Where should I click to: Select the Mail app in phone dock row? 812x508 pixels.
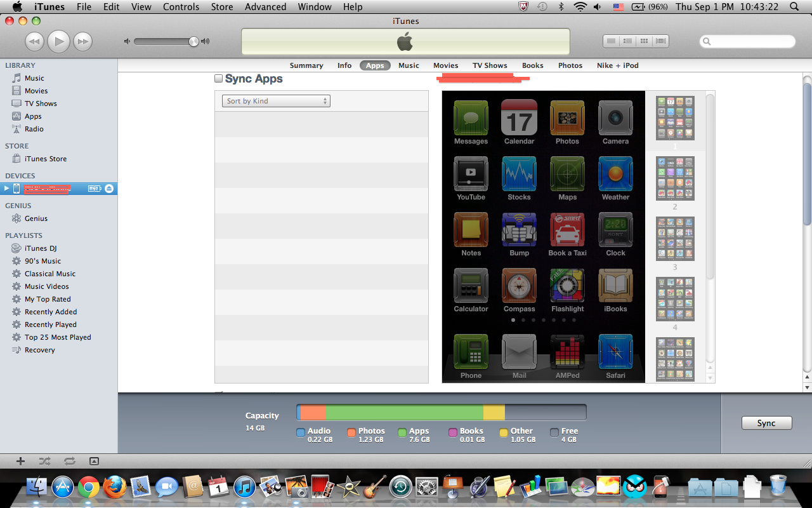click(x=519, y=352)
